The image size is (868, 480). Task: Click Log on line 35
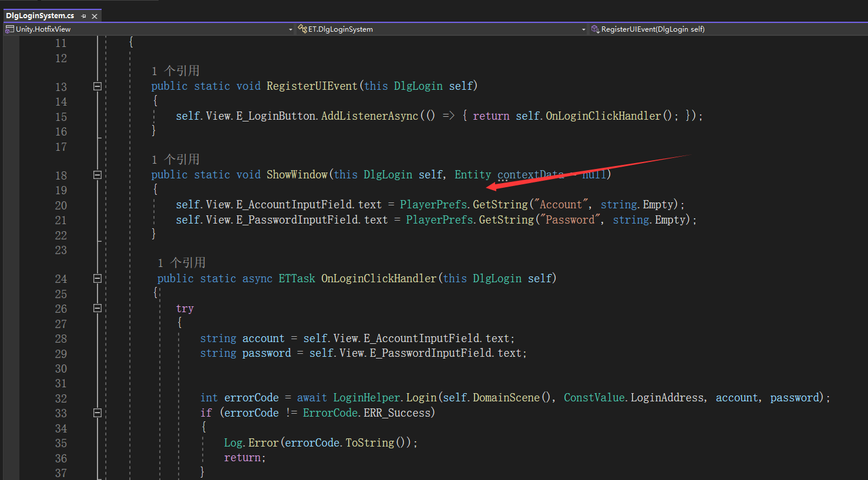tap(233, 443)
